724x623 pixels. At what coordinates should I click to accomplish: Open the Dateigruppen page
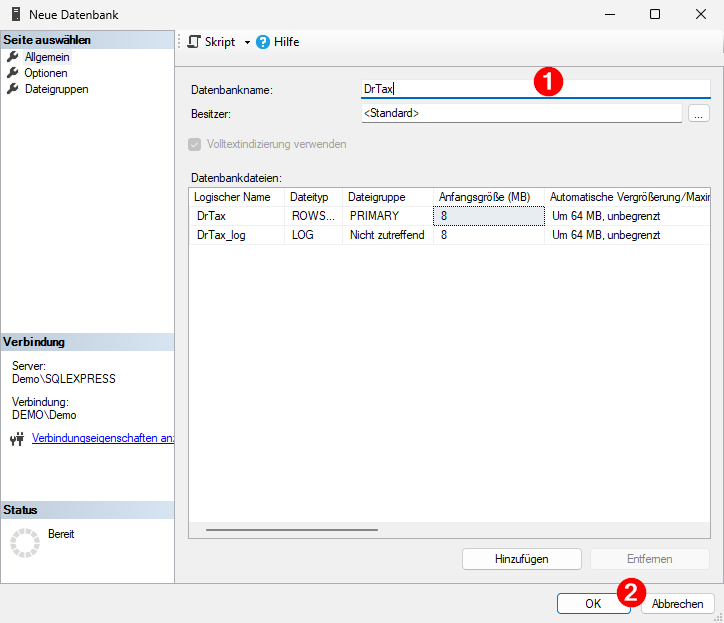56,89
